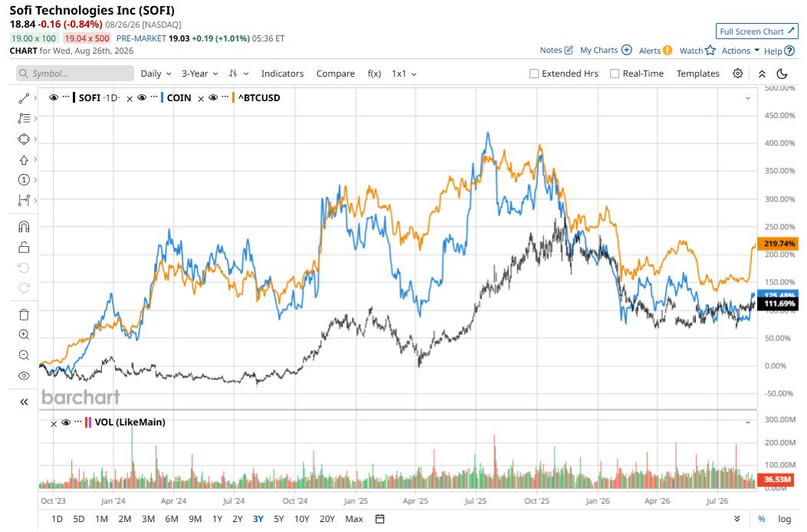
Task: Collapse the main chart legend chevron
Action: point(748,98)
